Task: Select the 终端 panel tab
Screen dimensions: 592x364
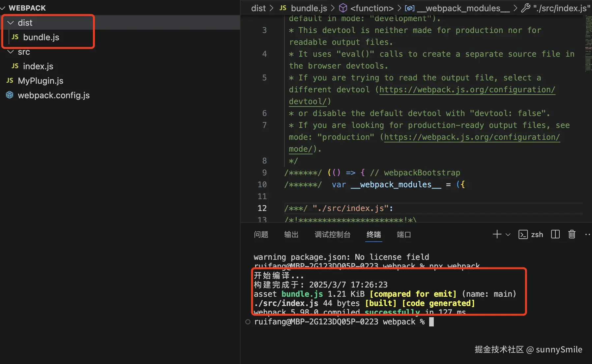Action: click(x=374, y=234)
